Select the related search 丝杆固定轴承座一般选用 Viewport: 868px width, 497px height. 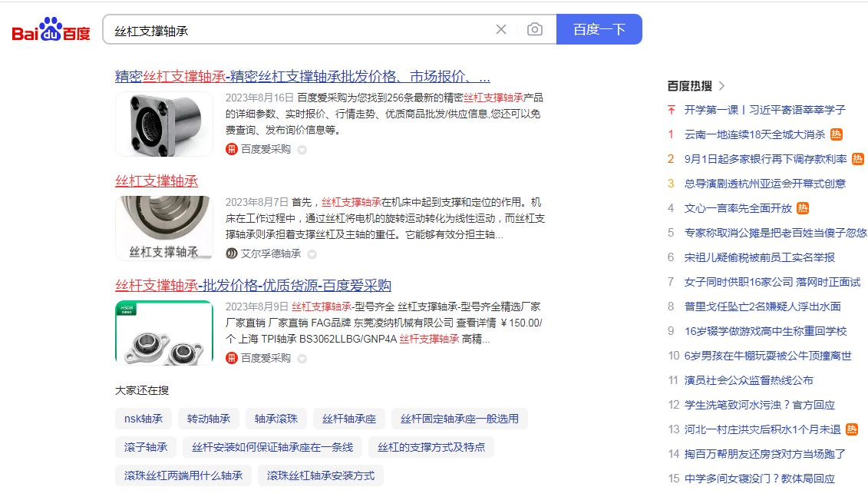[460, 419]
